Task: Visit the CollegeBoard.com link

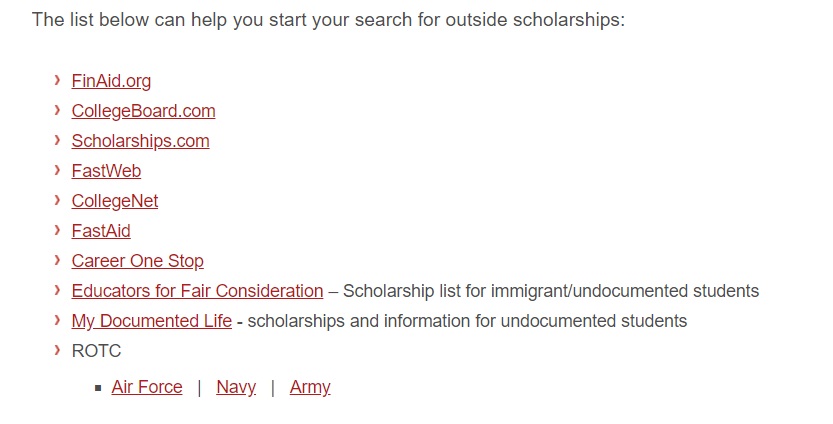Action: tap(143, 111)
